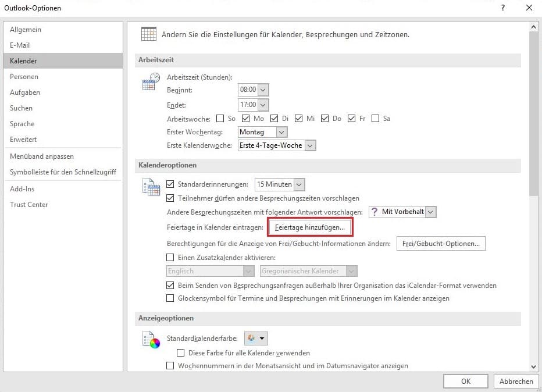Toggle Standarderinnerungen checkbox
The image size is (542, 392).
[170, 184]
